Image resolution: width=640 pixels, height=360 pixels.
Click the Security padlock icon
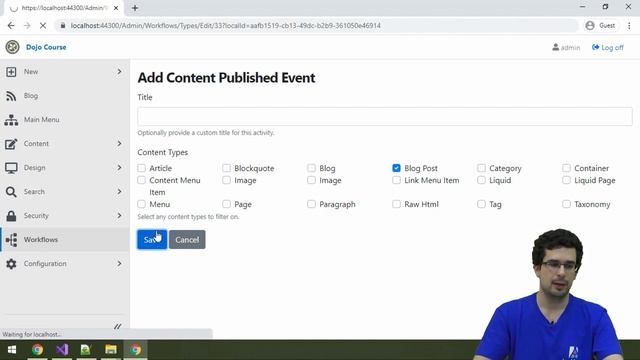point(11,216)
